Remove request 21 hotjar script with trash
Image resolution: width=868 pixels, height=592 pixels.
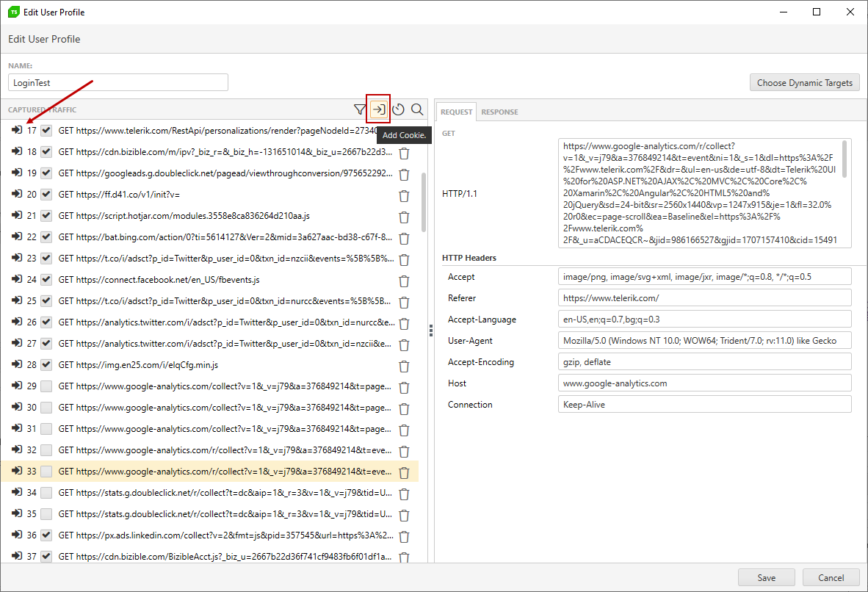tap(404, 217)
